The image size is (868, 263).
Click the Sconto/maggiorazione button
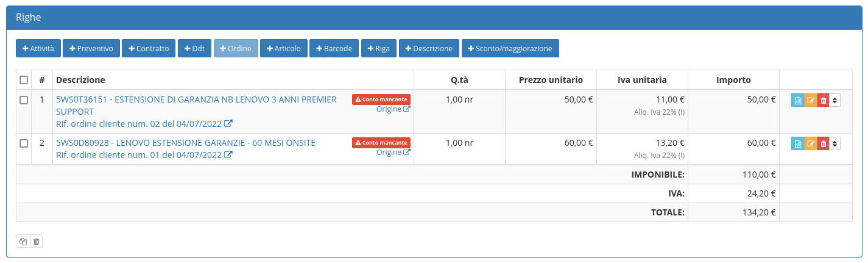pyautogui.click(x=510, y=48)
